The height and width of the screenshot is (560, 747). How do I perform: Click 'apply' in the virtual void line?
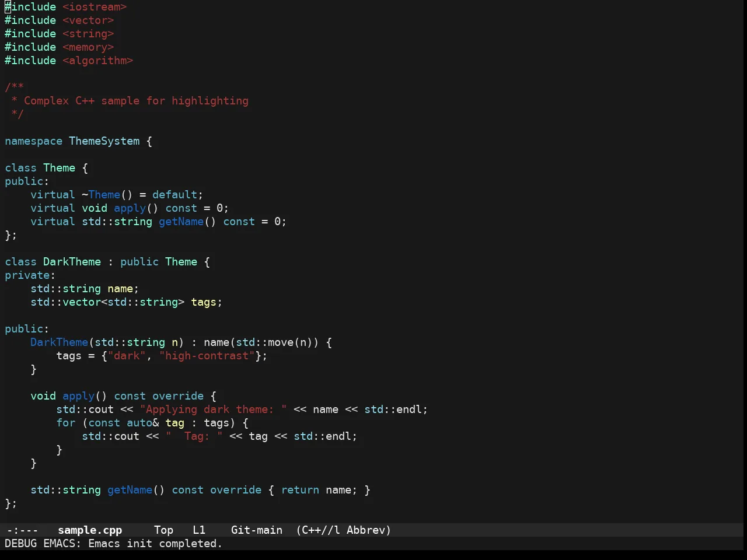click(130, 208)
